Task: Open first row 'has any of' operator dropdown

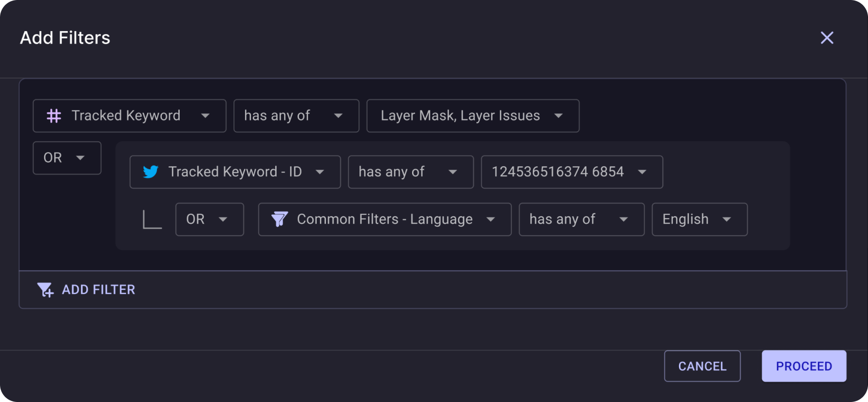Action: click(296, 116)
